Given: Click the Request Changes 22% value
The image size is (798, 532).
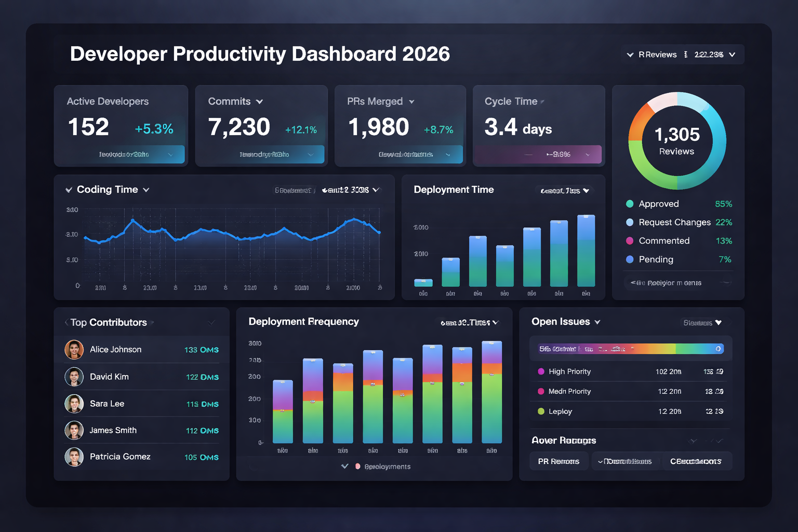Looking at the screenshot, I should [x=724, y=222].
